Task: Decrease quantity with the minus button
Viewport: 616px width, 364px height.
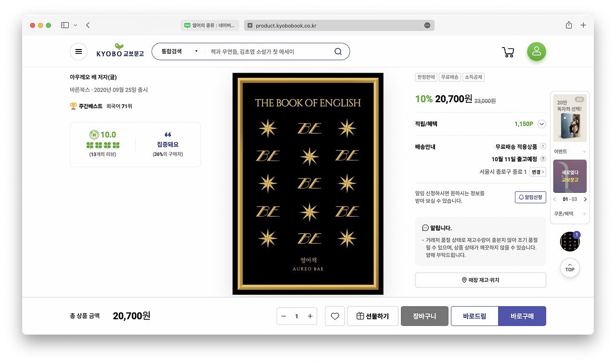Action: [x=283, y=316]
